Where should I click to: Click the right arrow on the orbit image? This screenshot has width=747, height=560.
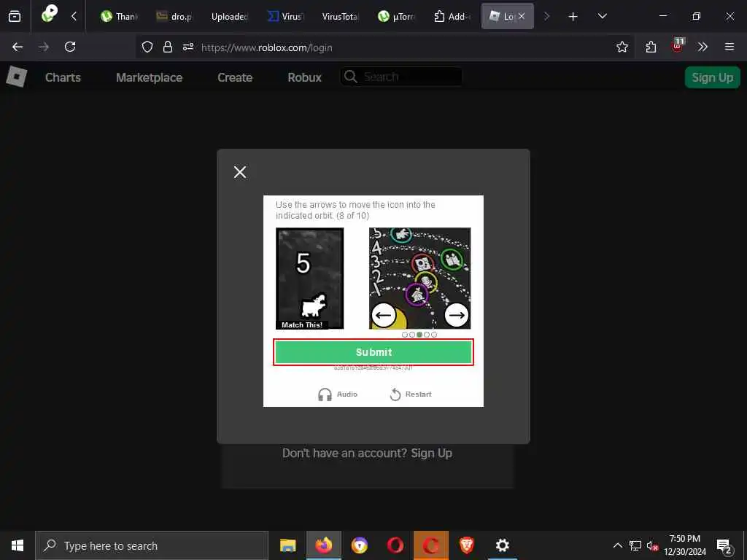pyautogui.click(x=457, y=315)
